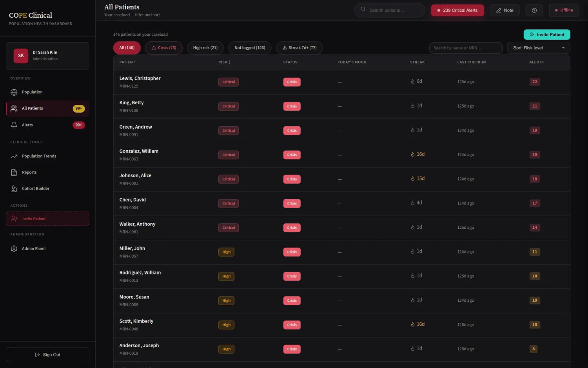Screen dimensions: 588x368
Task: Click the LAST CHECK-IN column header
Action: point(471,62)
